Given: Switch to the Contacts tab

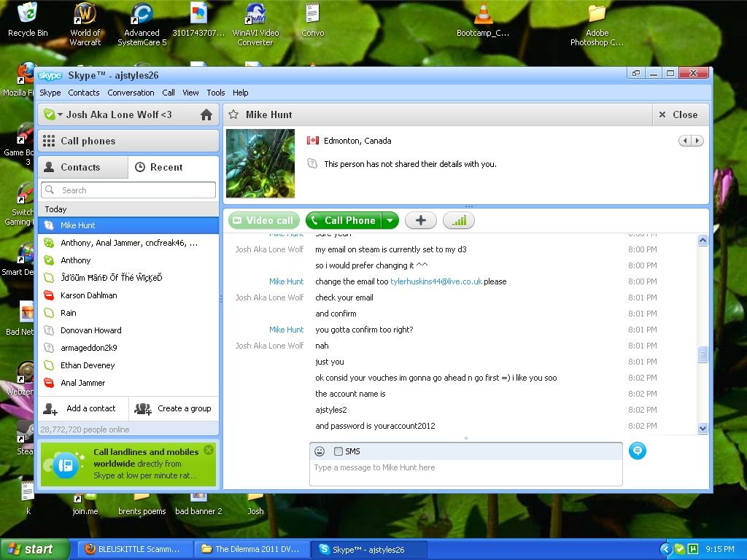Looking at the screenshot, I should (x=83, y=167).
